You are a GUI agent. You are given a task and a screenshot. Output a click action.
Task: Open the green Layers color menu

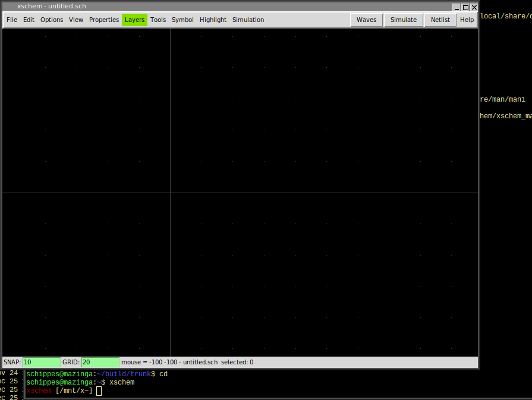(134, 20)
